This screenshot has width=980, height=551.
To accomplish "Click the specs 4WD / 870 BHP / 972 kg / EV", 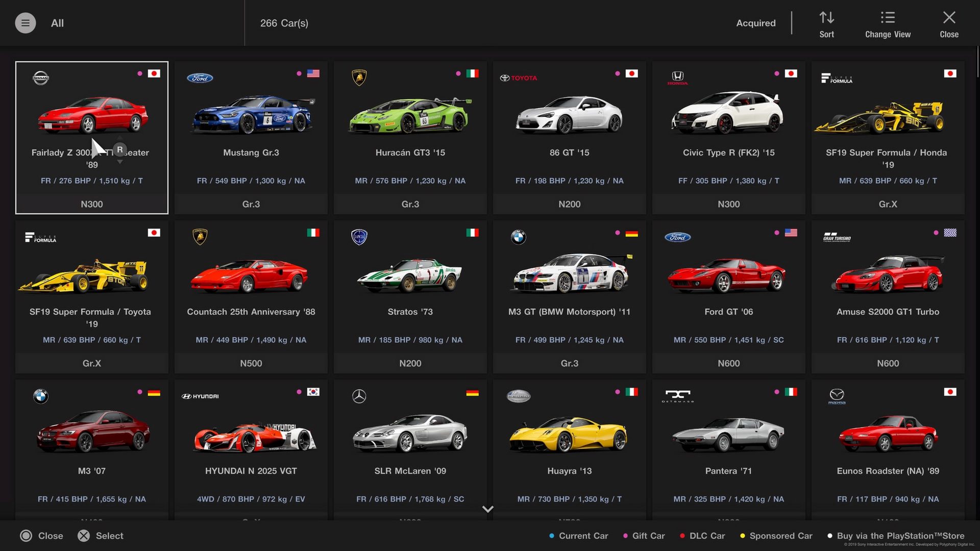I will [x=251, y=499].
